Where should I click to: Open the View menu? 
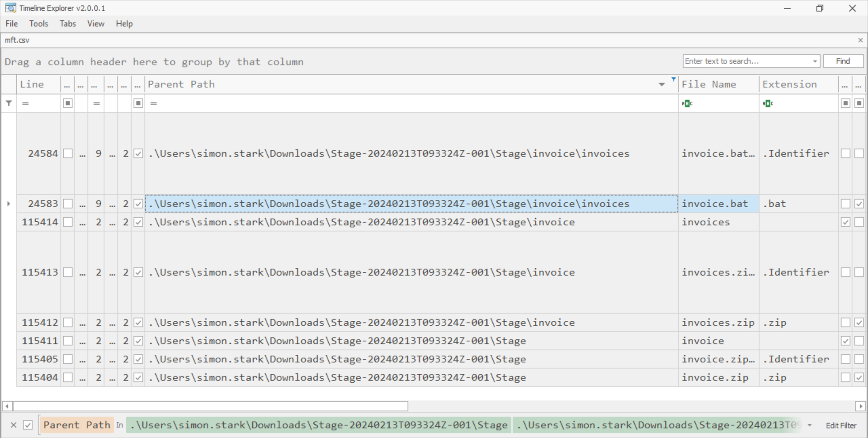tap(96, 24)
